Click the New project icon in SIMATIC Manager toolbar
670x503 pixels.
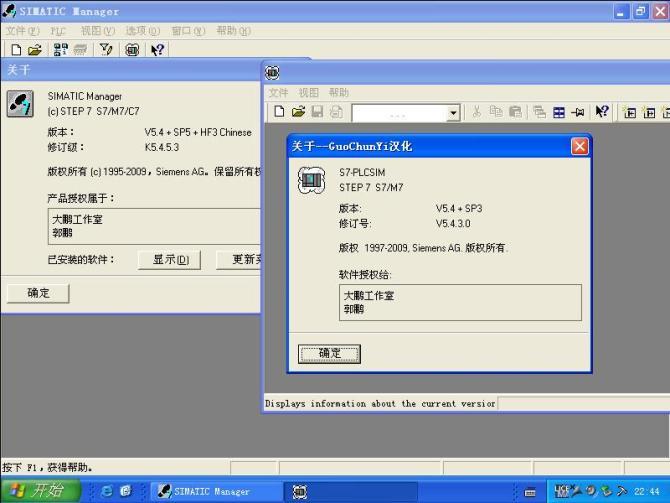(x=16, y=50)
